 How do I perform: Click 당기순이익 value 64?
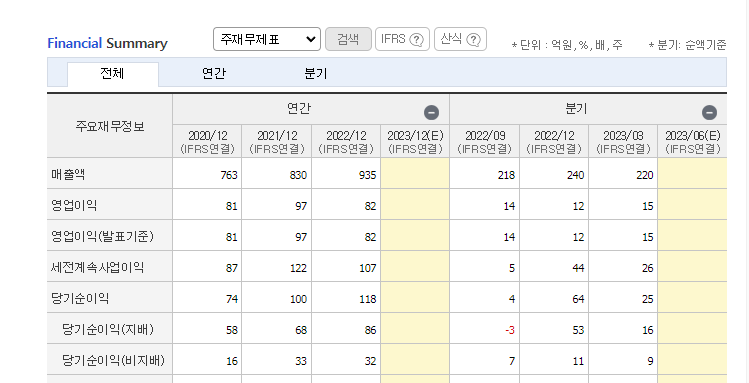pos(578,299)
